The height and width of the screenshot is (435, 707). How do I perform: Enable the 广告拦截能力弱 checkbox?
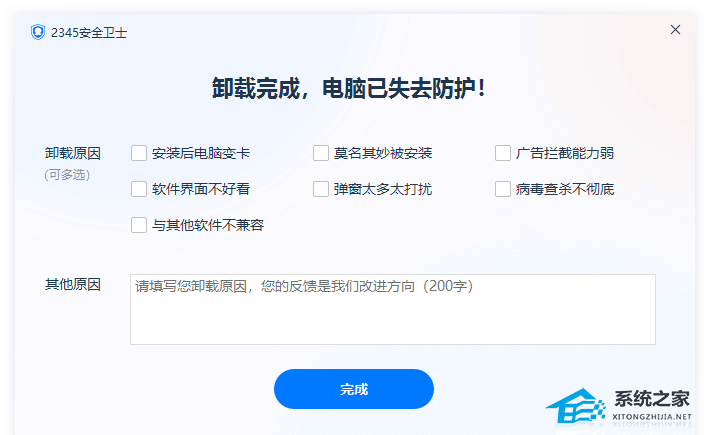point(503,153)
